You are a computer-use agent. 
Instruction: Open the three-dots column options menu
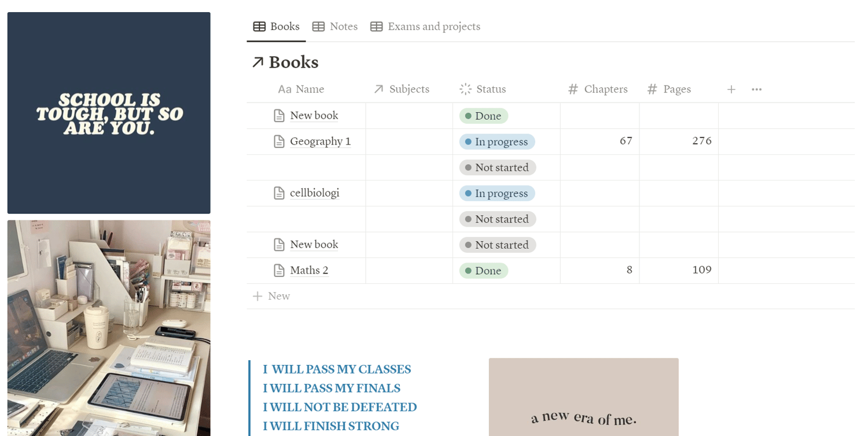(x=756, y=89)
